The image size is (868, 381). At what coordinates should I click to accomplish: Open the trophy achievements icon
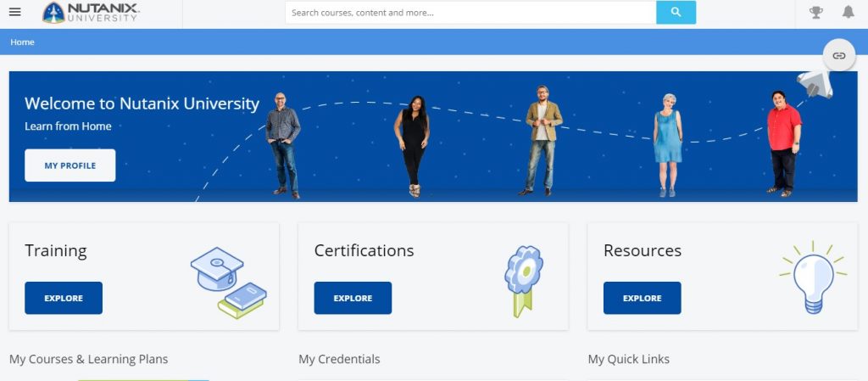pos(816,12)
